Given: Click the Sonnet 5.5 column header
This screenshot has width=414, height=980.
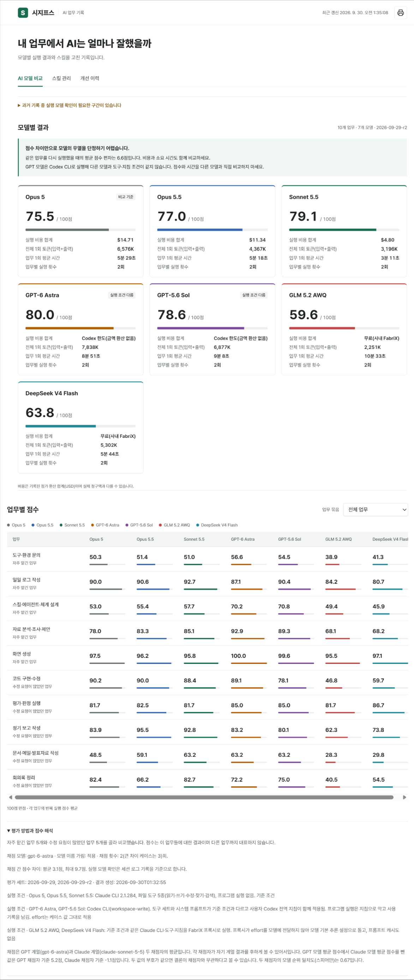Looking at the screenshot, I should [194, 539].
